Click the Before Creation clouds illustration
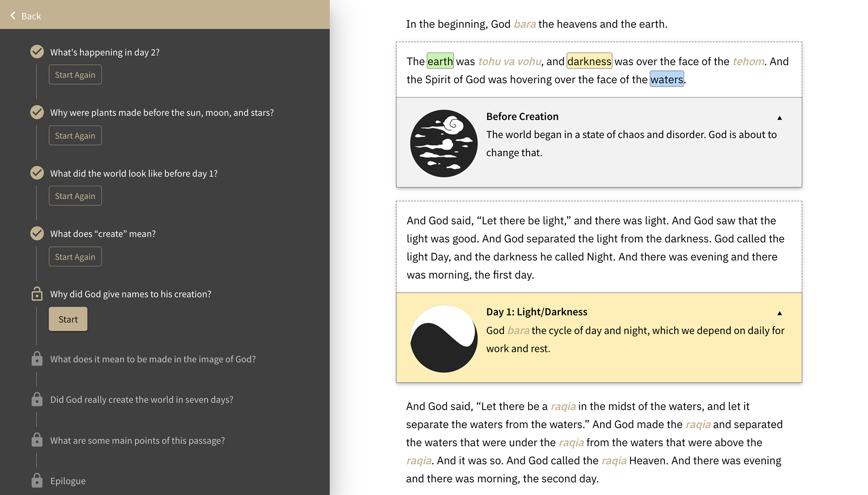The width and height of the screenshot is (868, 495). pos(444,143)
